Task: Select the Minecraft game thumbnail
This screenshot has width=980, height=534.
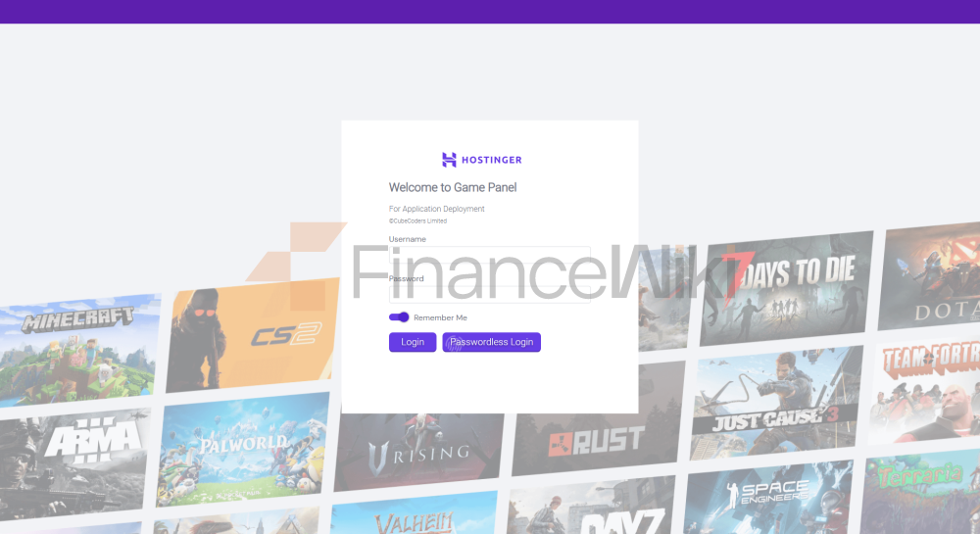Action: [x=78, y=350]
